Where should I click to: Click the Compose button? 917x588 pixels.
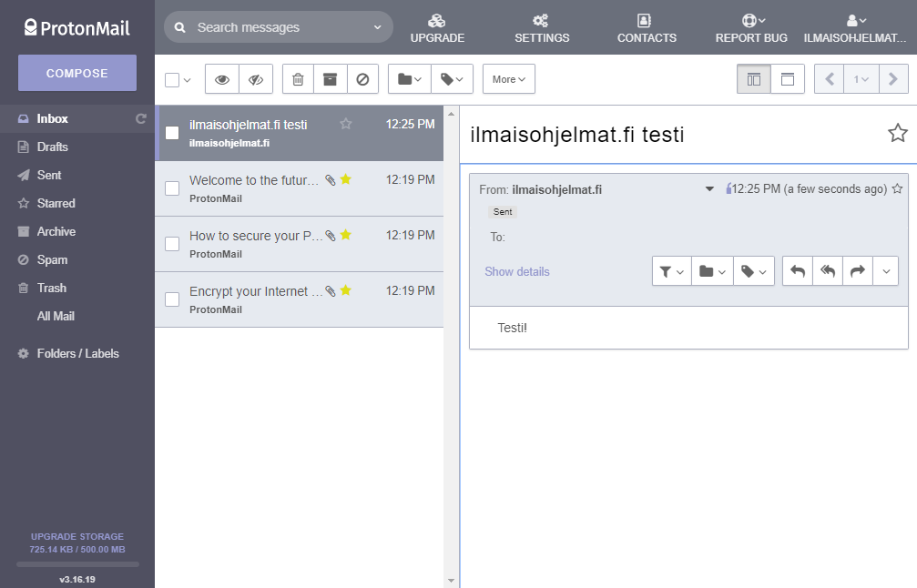coord(77,73)
